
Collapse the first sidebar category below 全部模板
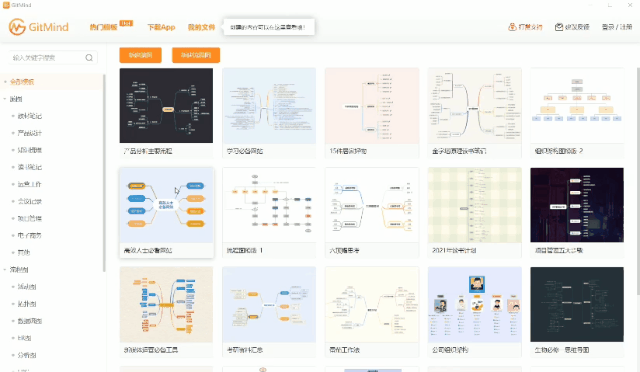5,99
